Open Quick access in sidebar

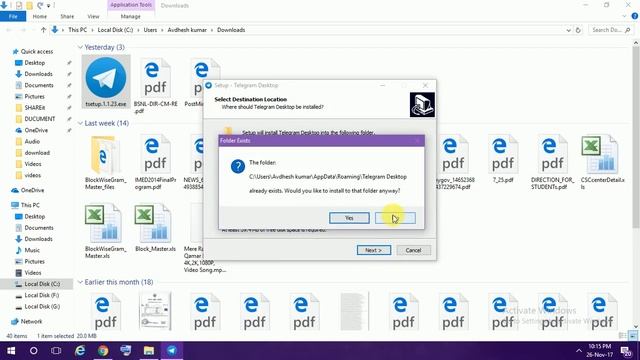[x=33, y=51]
